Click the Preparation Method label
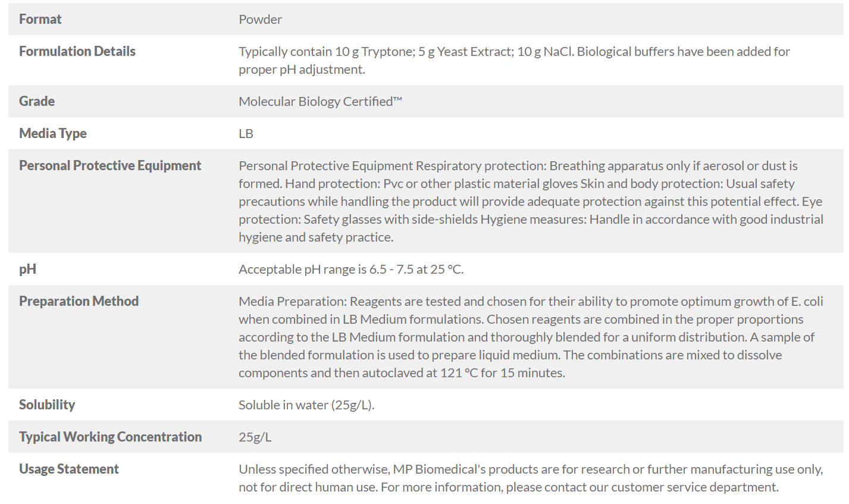 79,301
